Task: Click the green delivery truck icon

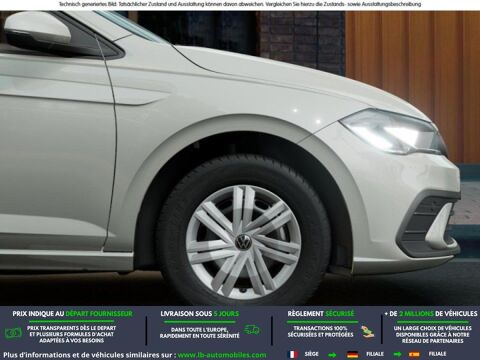Action: (252, 330)
